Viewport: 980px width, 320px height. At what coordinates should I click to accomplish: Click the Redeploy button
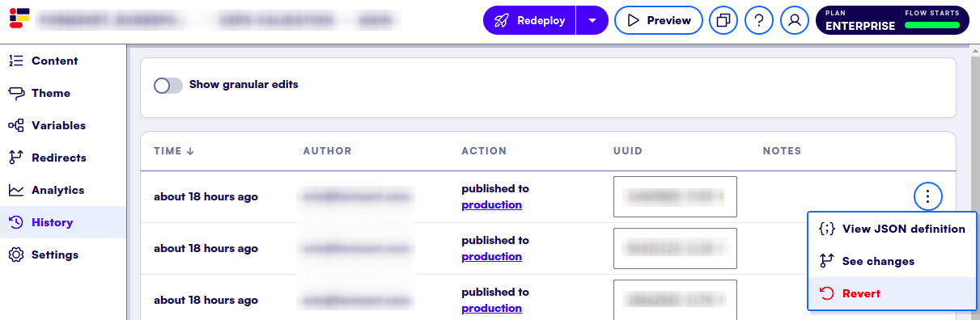tap(529, 20)
